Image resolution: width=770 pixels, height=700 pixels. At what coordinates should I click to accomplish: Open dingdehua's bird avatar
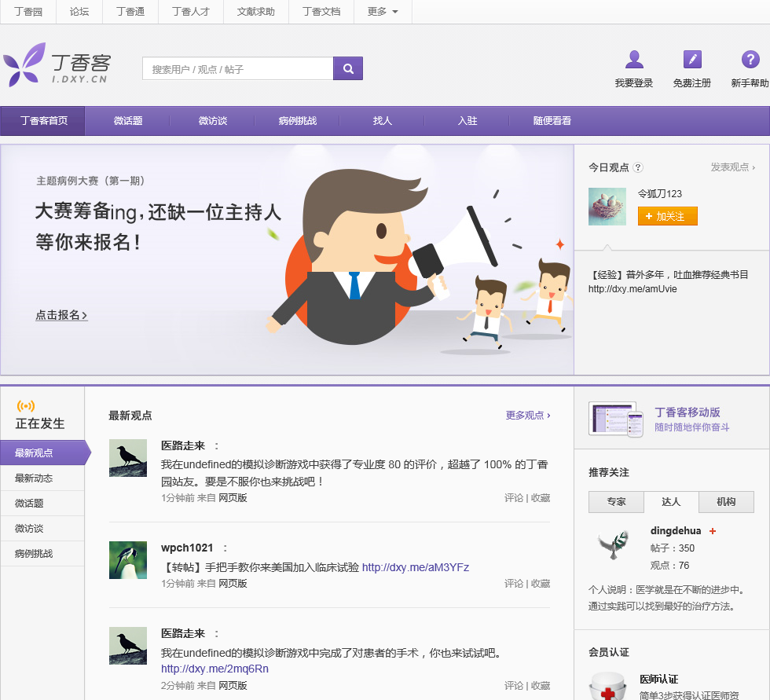(x=613, y=544)
